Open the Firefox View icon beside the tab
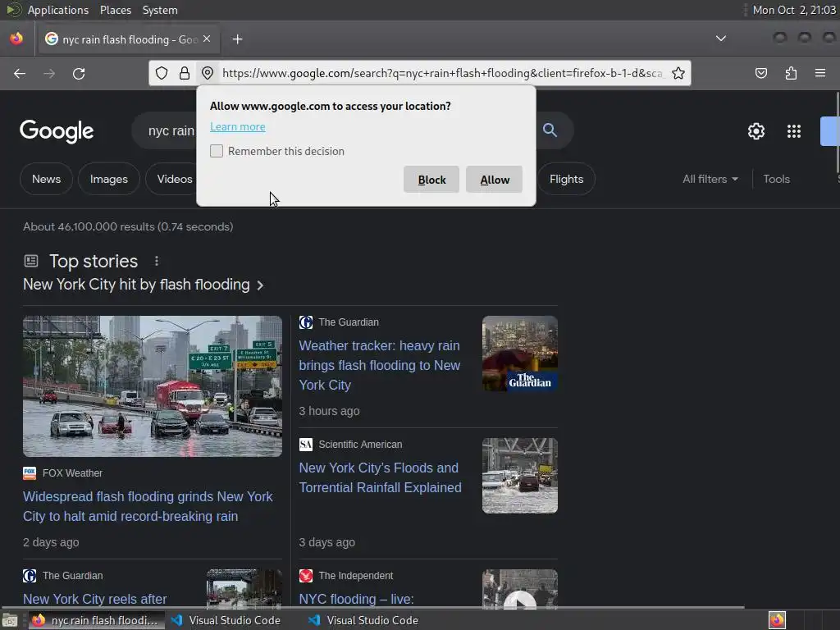The height and width of the screenshot is (630, 840). pos(16,39)
